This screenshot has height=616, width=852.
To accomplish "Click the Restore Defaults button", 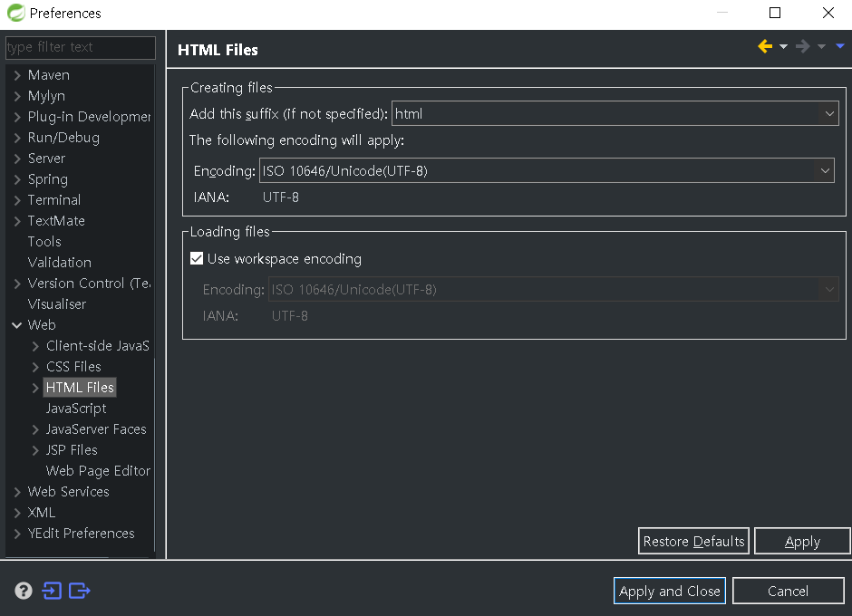I will (693, 541).
